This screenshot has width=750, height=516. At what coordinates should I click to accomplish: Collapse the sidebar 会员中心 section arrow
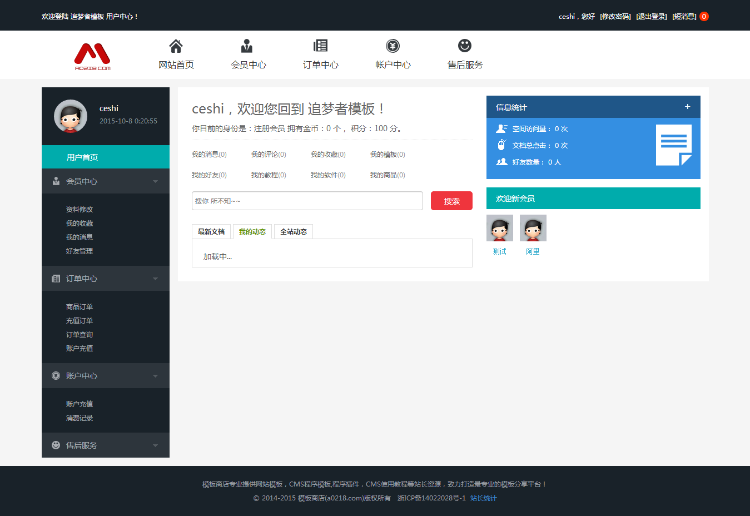coord(155,182)
